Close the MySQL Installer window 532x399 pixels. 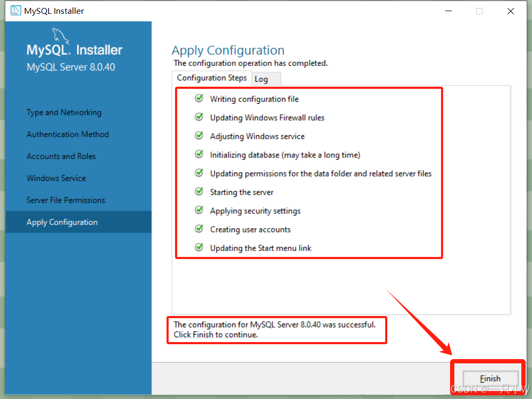(510, 11)
